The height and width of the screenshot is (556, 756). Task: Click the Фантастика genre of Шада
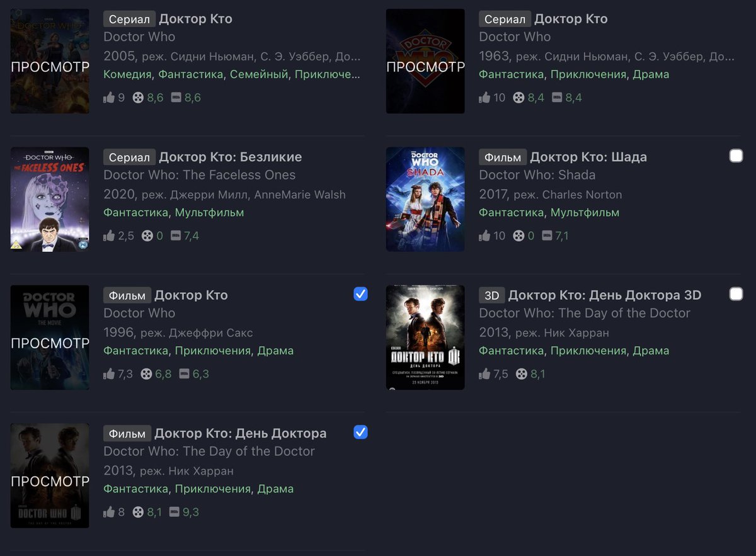(512, 212)
